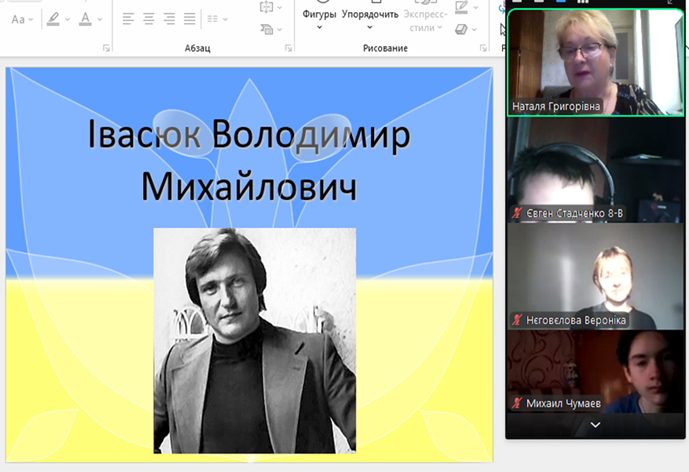Select the black-and-white portrait on the slide
Image resolution: width=689 pixels, height=472 pixels.
tap(254, 340)
